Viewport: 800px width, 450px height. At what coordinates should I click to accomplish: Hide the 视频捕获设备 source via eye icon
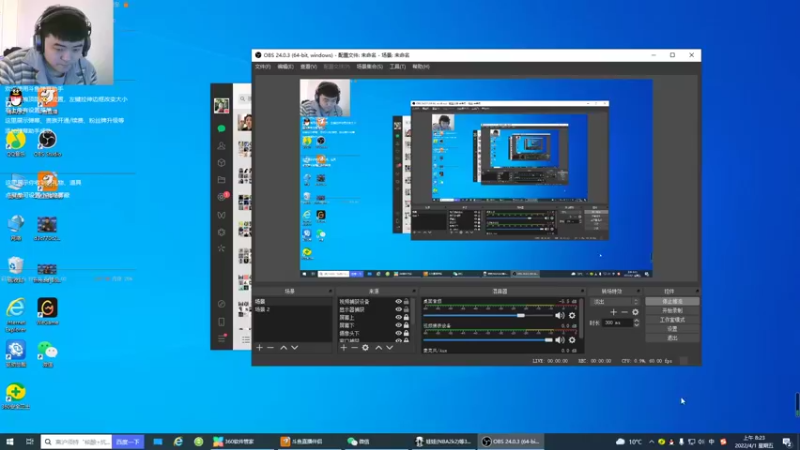(x=398, y=302)
